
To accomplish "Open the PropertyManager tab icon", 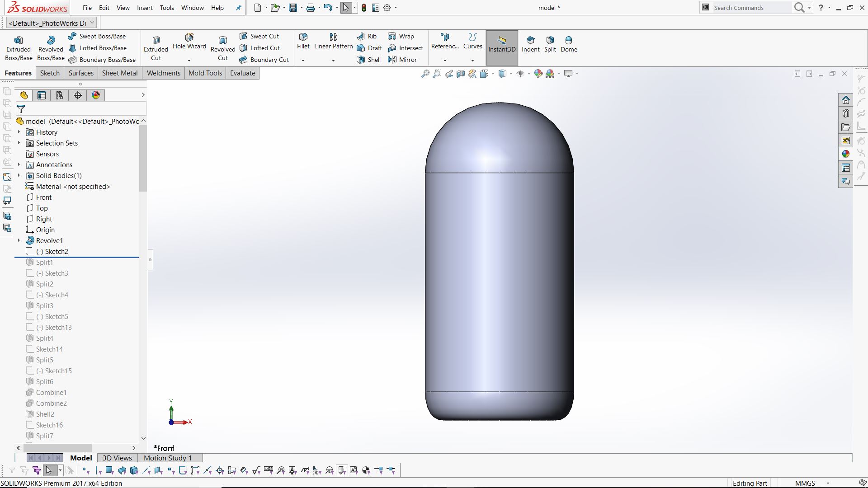I will point(42,95).
